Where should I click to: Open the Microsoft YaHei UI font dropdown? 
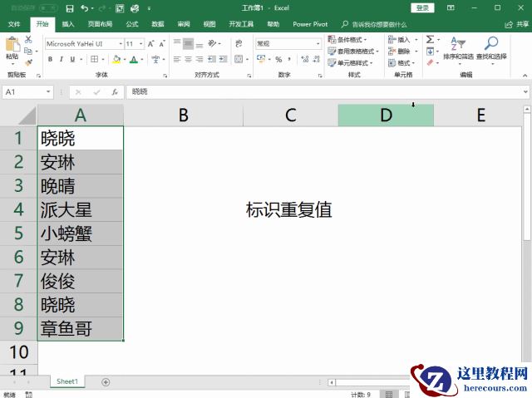pyautogui.click(x=121, y=44)
